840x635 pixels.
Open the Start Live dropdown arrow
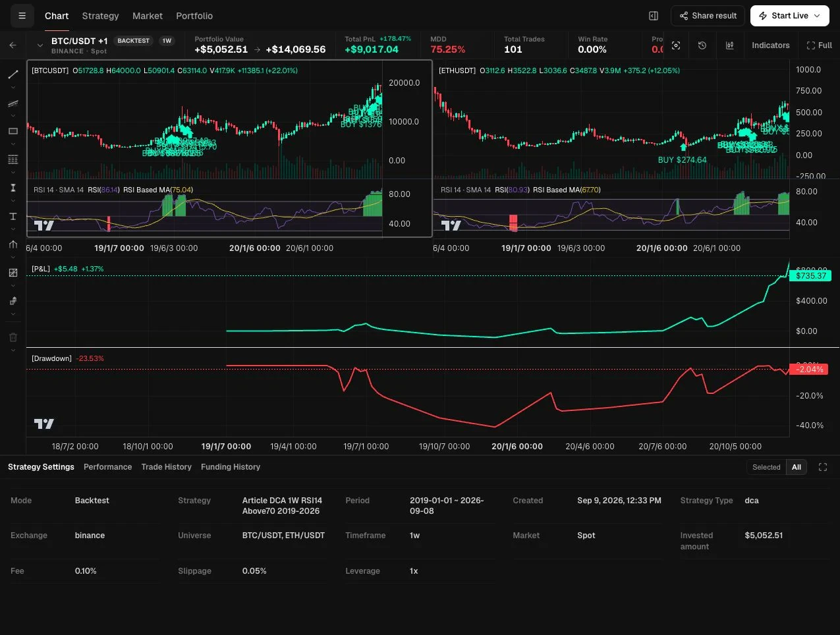pyautogui.click(x=818, y=16)
